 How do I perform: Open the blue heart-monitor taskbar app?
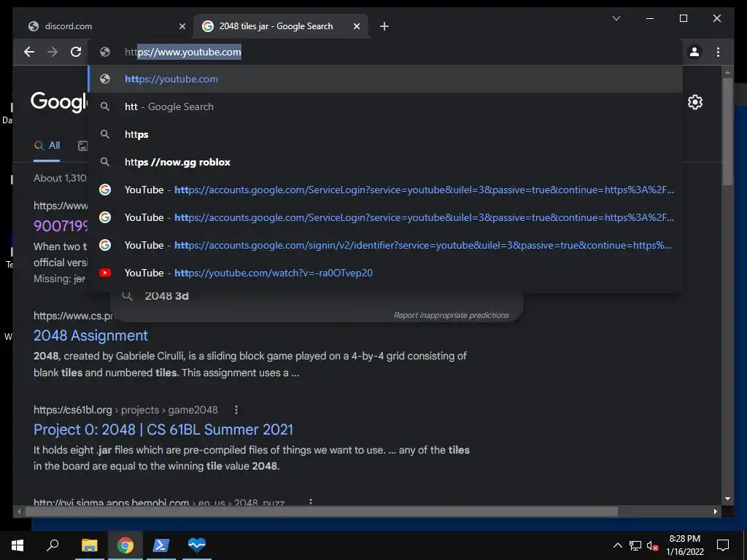tap(196, 545)
